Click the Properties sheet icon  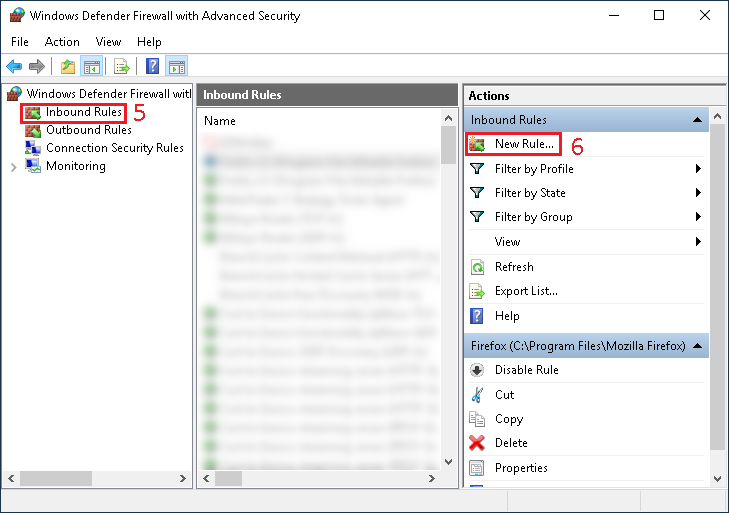[x=477, y=468]
